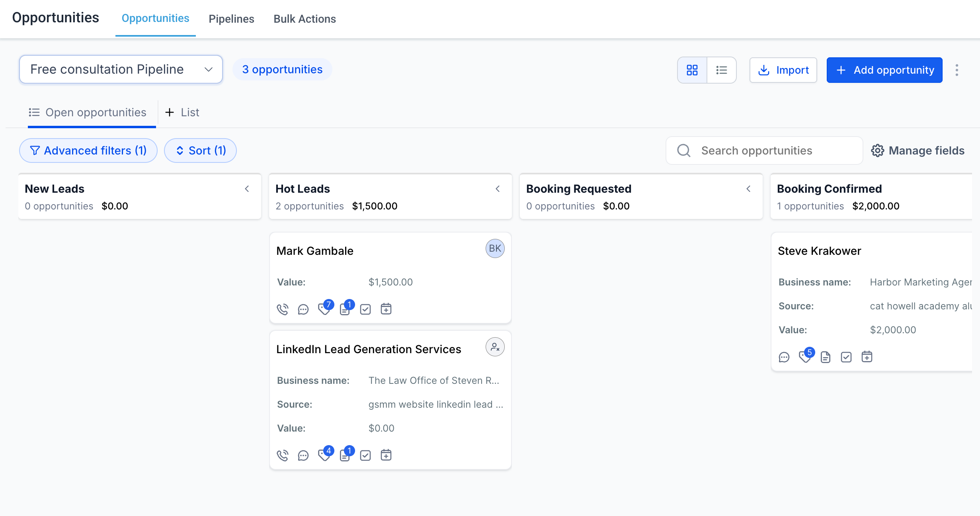Click phone call icon on Mark Gambale card
980x516 pixels.
click(283, 309)
